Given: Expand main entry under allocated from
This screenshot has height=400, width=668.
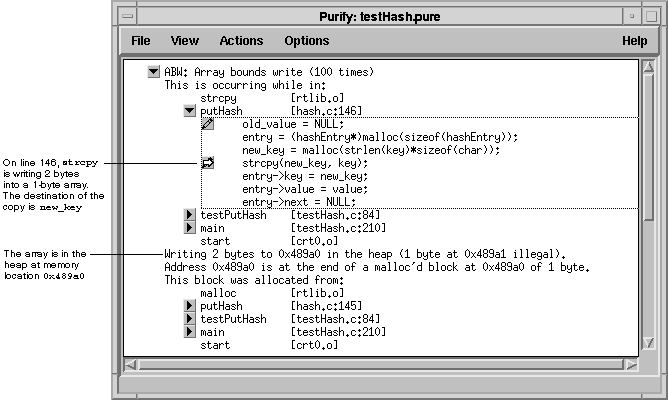Looking at the screenshot, I should (190, 332).
